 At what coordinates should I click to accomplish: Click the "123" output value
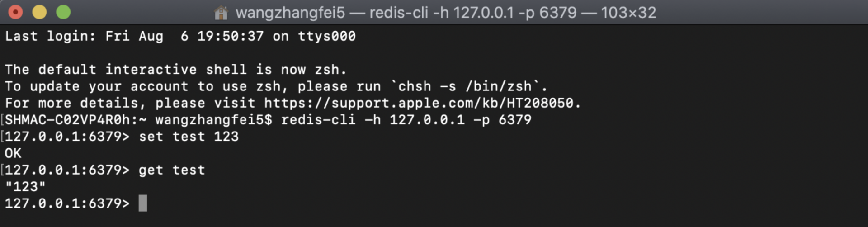25,187
